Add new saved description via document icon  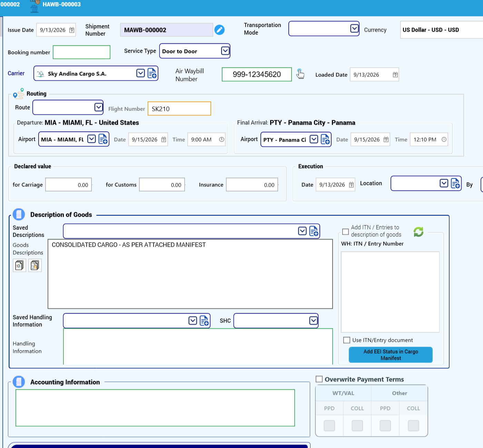pos(314,231)
